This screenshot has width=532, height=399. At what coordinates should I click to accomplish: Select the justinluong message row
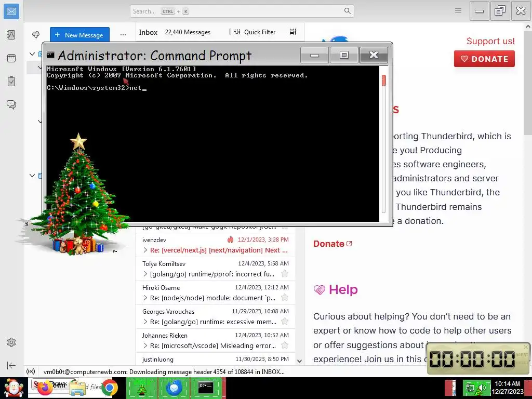216,359
